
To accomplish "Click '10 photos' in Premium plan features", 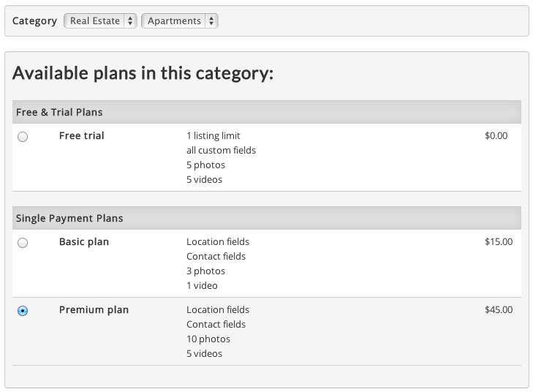I will [208, 339].
